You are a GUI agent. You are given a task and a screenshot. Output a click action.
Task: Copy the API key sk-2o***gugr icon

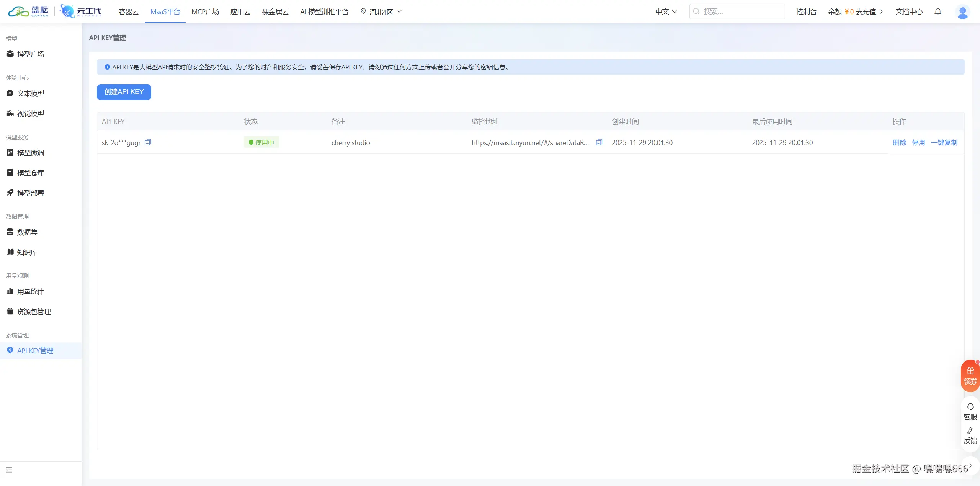click(x=148, y=142)
